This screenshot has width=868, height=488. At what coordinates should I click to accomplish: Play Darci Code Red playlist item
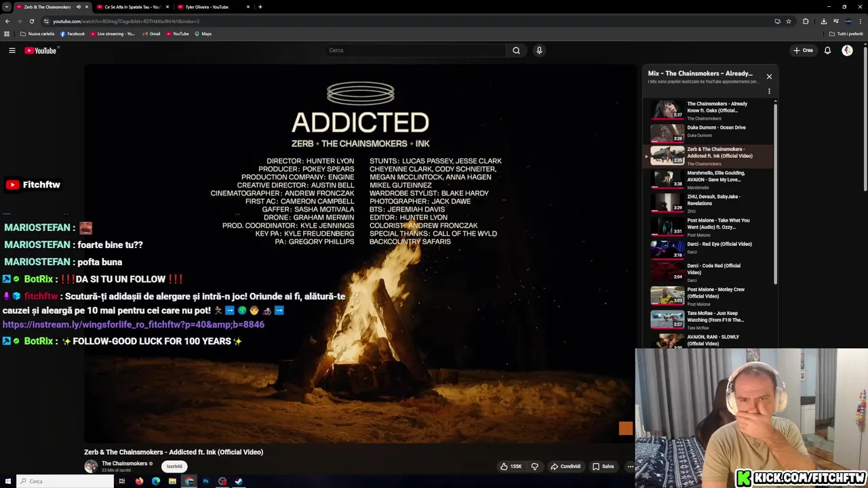[709, 272]
